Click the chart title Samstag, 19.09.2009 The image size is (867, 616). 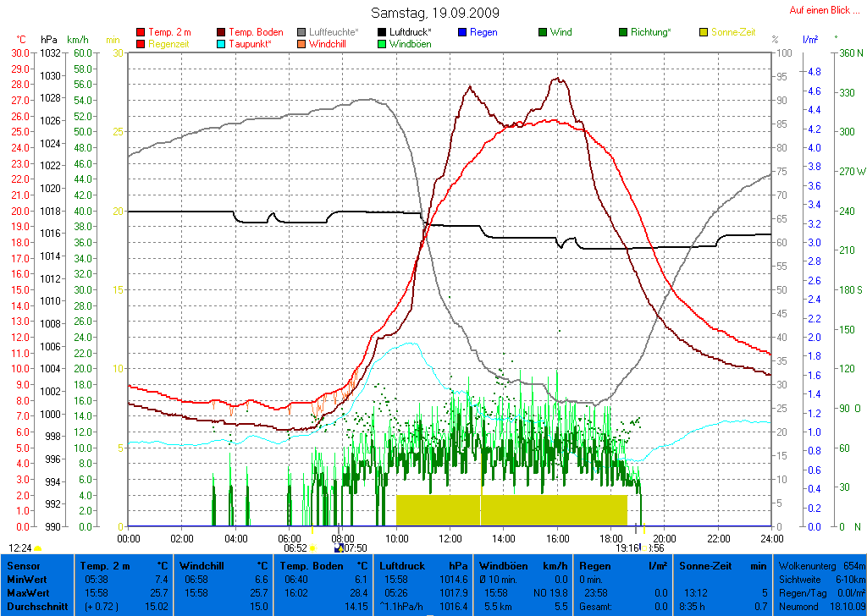click(435, 13)
